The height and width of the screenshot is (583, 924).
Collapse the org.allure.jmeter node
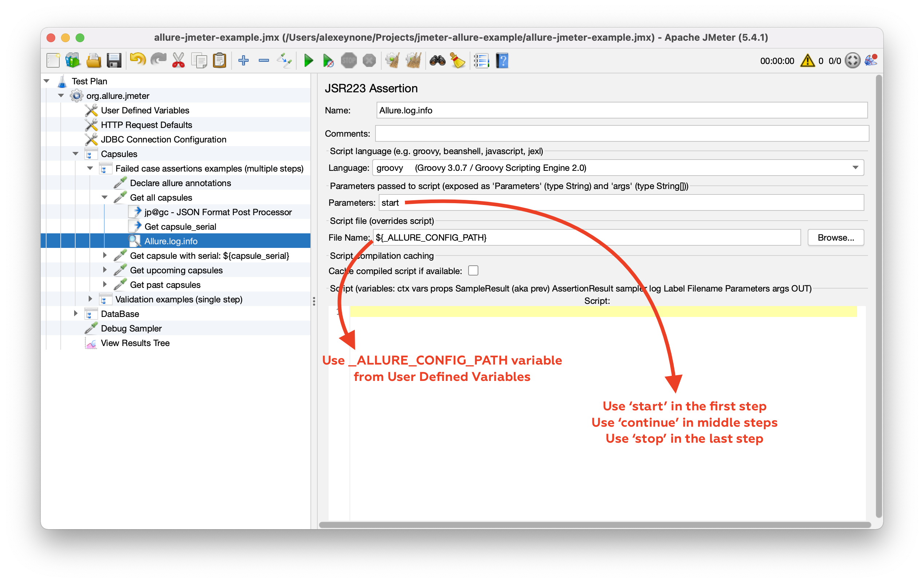click(x=61, y=96)
